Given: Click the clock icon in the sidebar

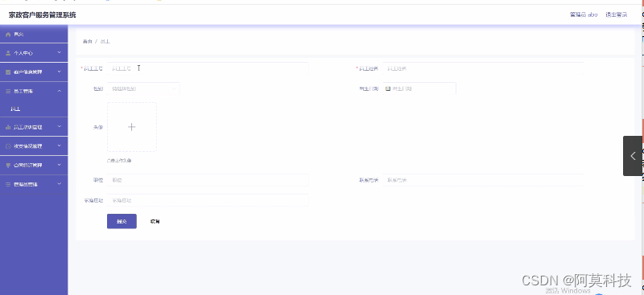Looking at the screenshot, I should click(8, 146).
